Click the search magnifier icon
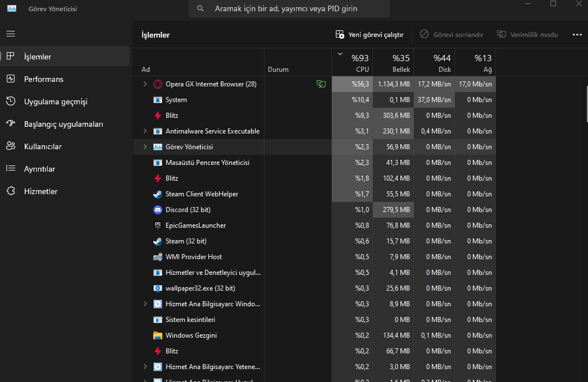The height and width of the screenshot is (382, 588). 200,8
